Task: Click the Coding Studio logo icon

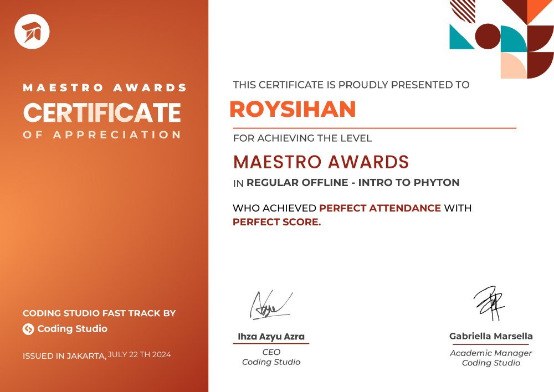Action: tap(28, 329)
